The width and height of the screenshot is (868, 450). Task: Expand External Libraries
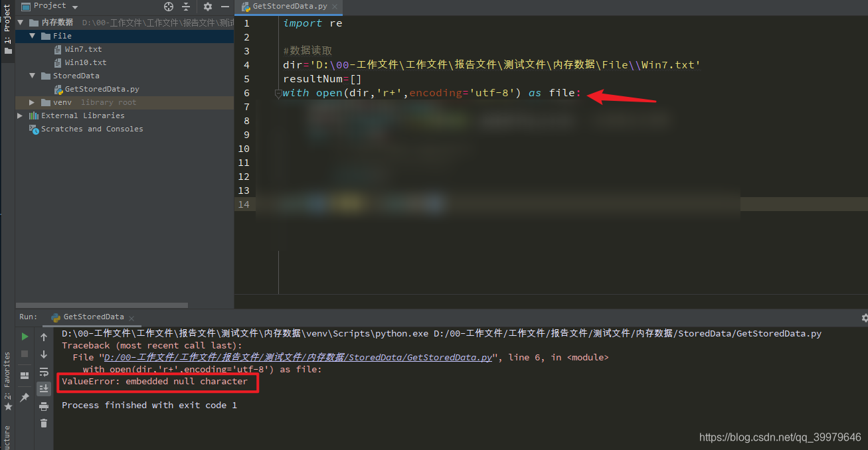pos(20,115)
